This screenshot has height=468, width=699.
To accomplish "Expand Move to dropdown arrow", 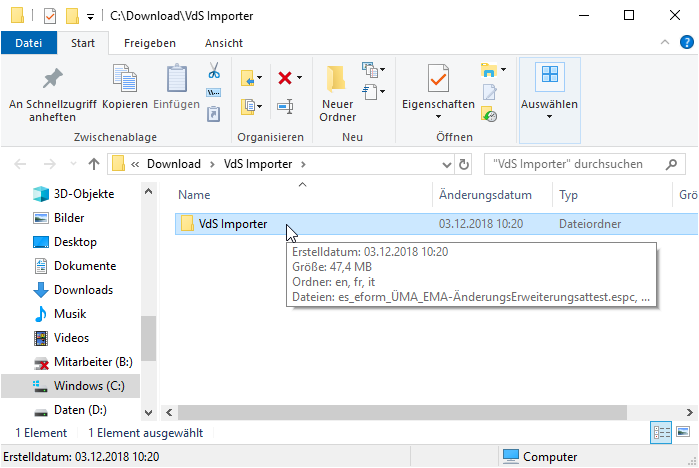I will [259, 78].
